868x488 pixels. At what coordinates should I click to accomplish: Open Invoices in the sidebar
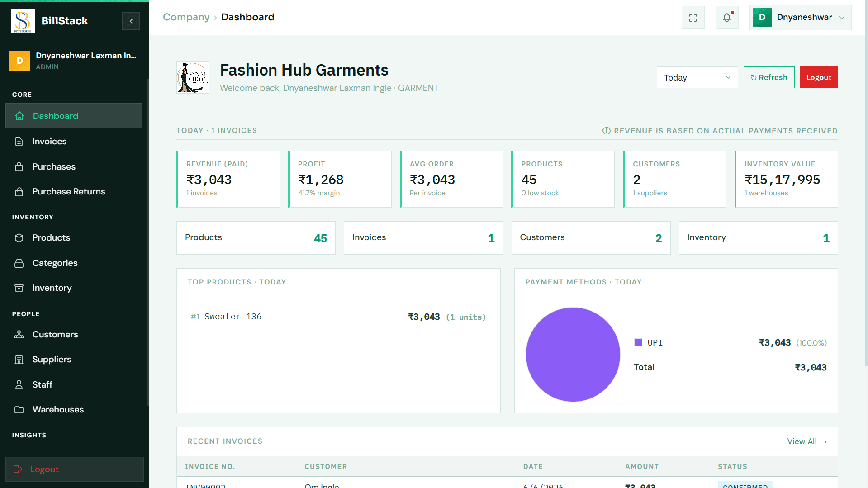point(74,142)
